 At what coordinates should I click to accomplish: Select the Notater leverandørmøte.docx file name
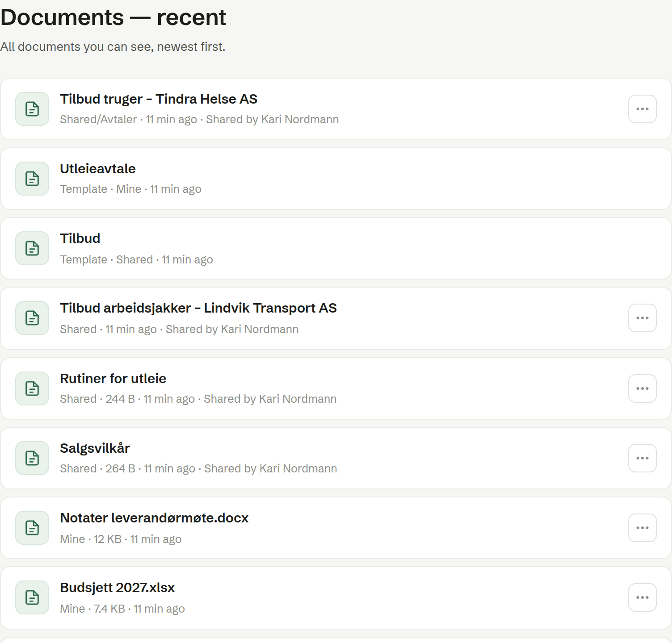click(x=154, y=518)
